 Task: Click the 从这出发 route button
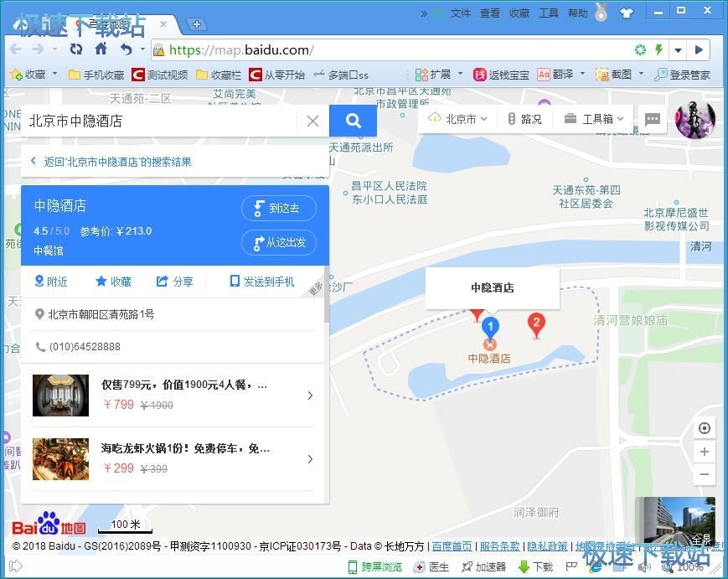point(279,242)
